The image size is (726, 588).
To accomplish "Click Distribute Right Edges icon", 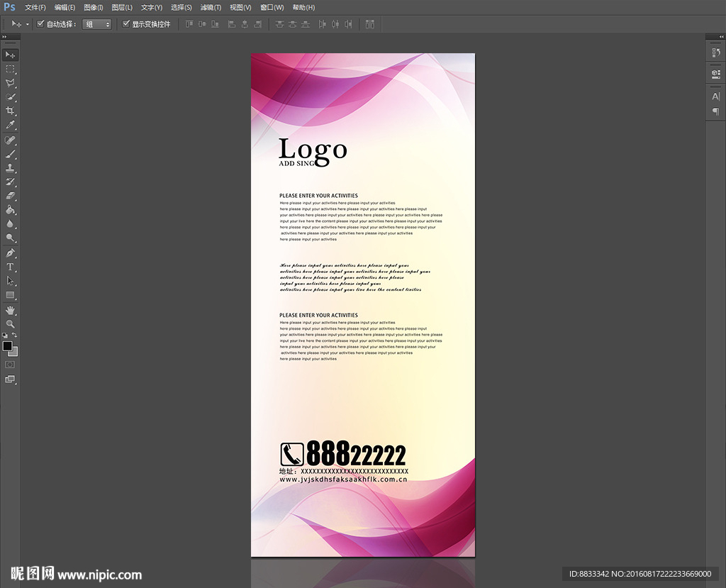I will click(x=348, y=24).
